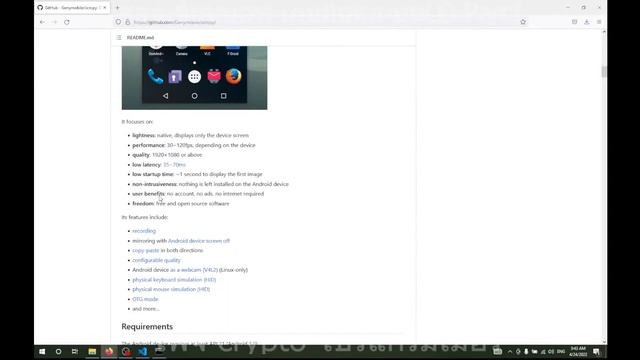Open Windows search from the taskbar

pos(58,351)
